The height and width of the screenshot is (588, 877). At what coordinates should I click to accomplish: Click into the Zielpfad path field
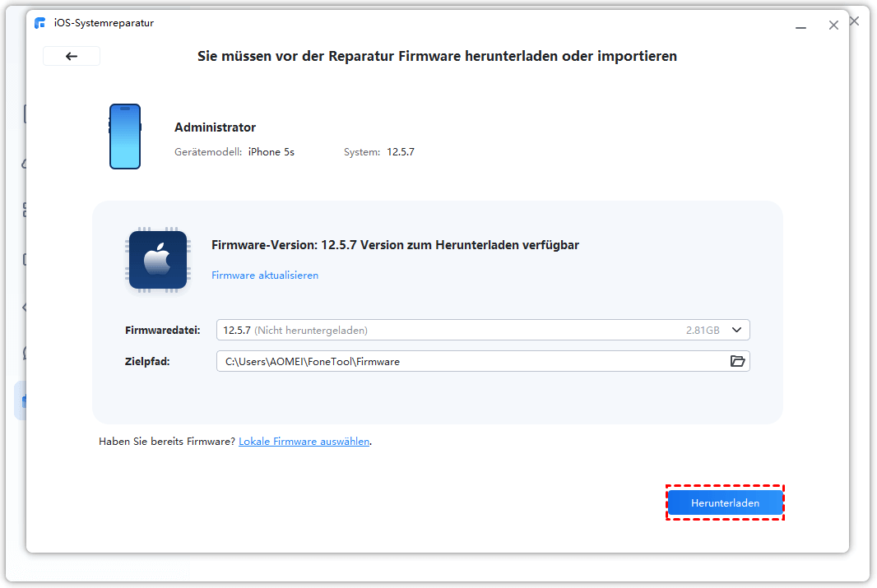click(x=469, y=361)
